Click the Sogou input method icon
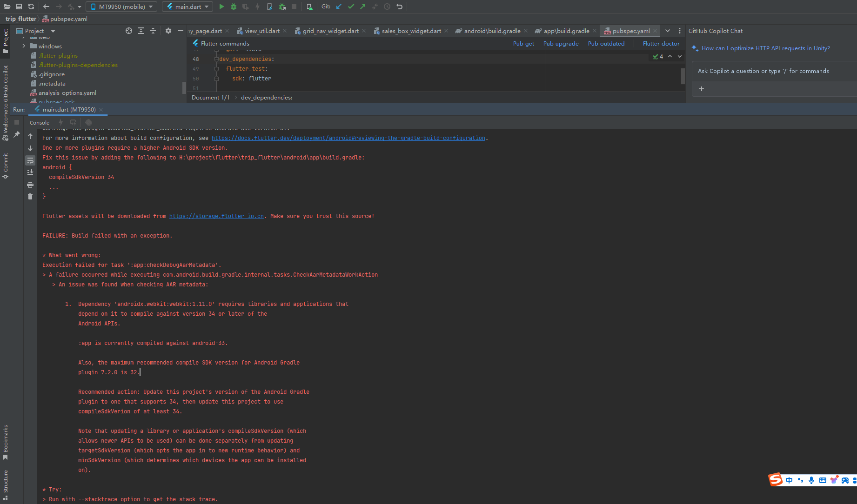 776,479
